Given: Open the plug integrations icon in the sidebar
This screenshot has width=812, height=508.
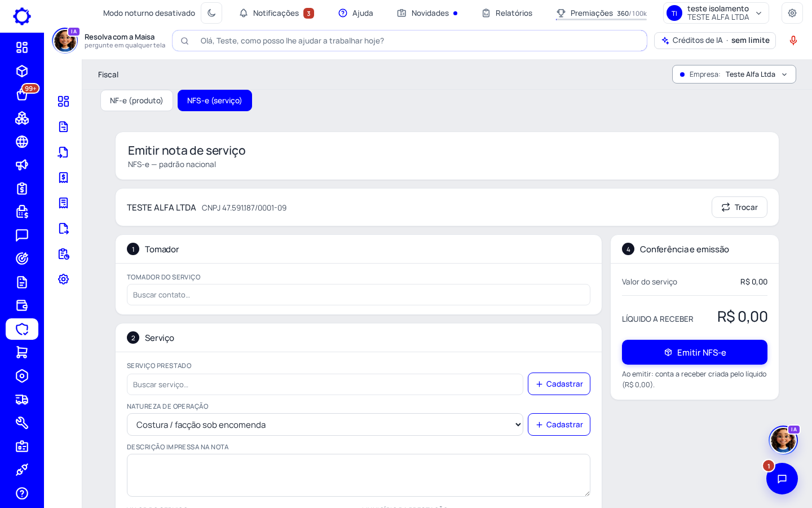Looking at the screenshot, I should 22,470.
